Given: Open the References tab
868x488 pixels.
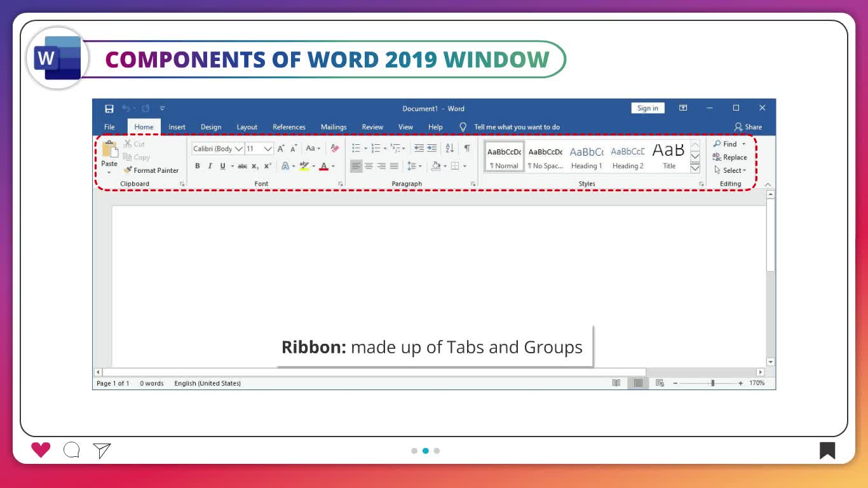Looking at the screenshot, I should tap(289, 127).
